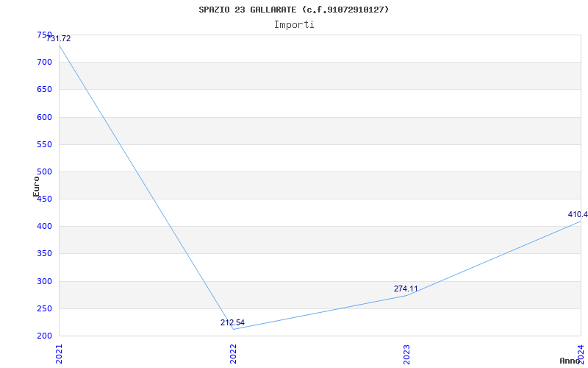Click the 600 y-axis tick label
This screenshot has height=368, width=588.
point(44,117)
